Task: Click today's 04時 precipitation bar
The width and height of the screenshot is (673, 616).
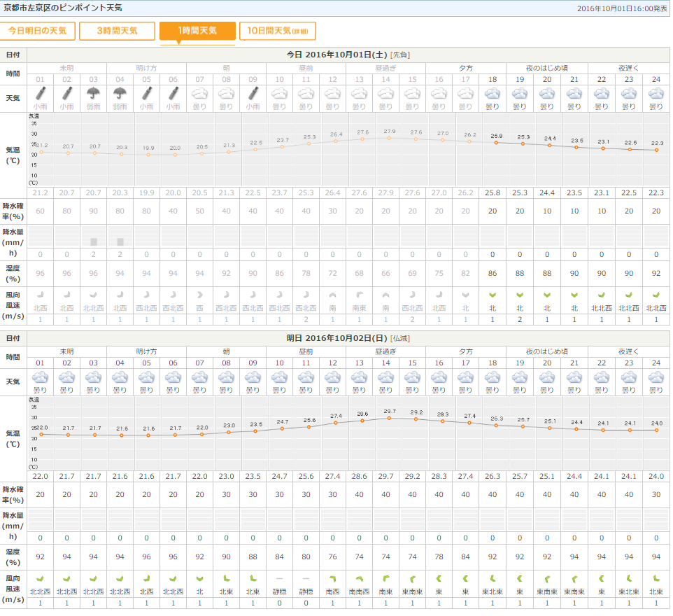Action: tap(120, 241)
